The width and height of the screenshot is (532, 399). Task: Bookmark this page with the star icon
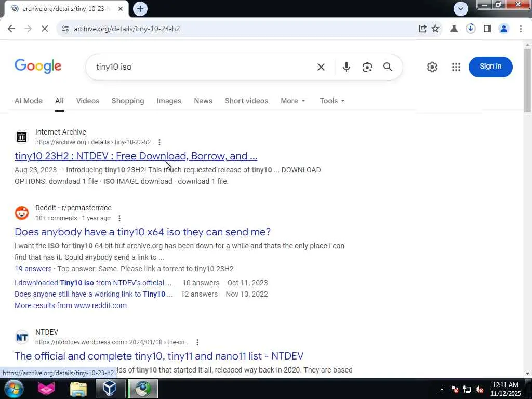pos(435,29)
